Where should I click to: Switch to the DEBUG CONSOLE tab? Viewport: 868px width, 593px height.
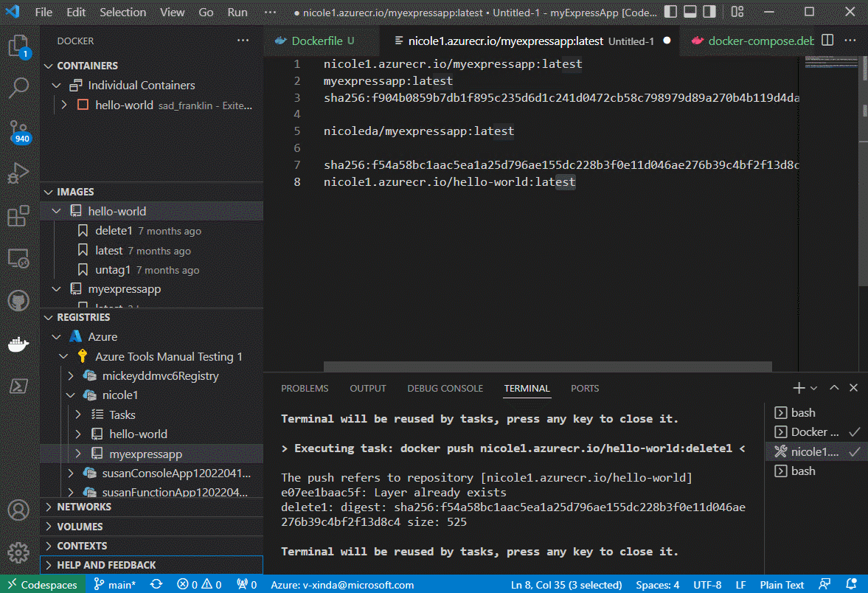[x=445, y=388]
